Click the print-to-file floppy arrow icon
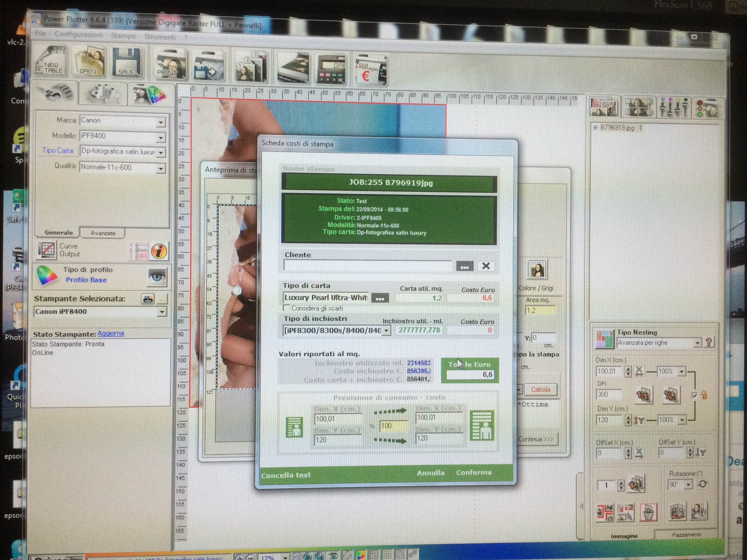 [x=208, y=65]
